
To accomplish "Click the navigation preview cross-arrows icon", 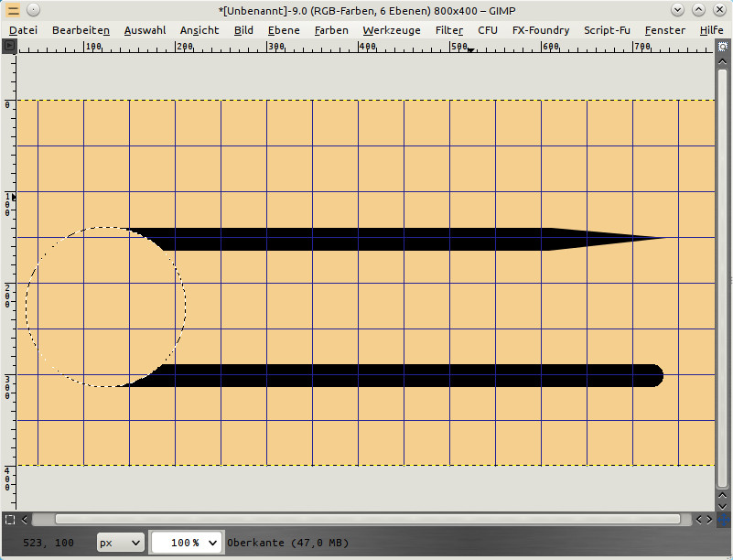I will pyautogui.click(x=723, y=519).
